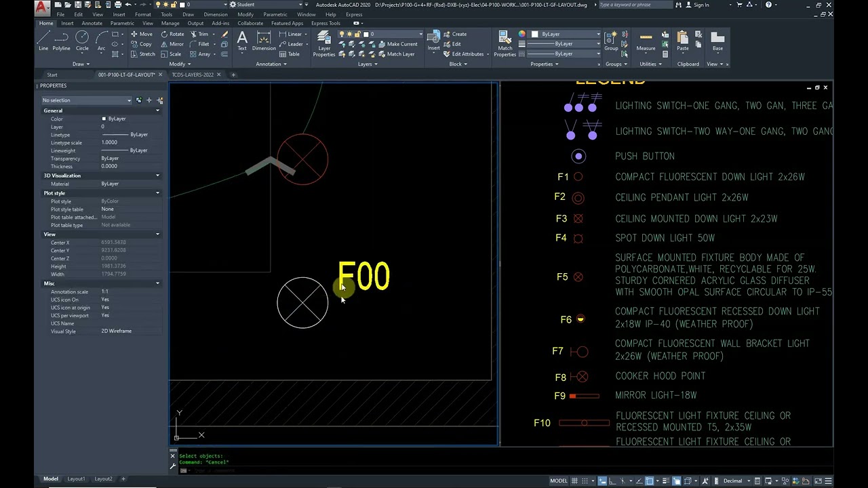868x488 pixels.
Task: Click the Linear dimension button
Action: coord(292,34)
